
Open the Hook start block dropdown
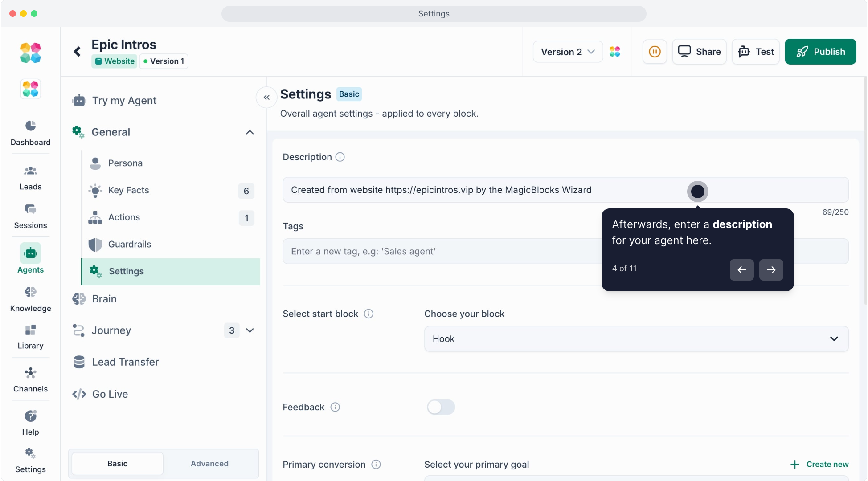pyautogui.click(x=636, y=339)
